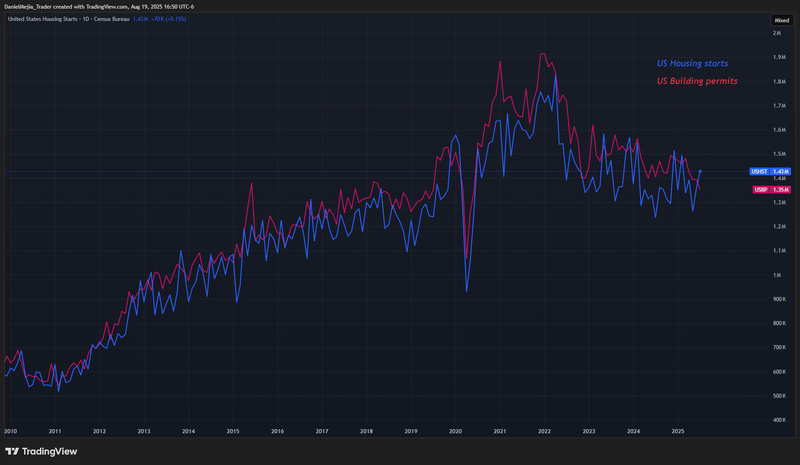
Task: Click the 2015 label on time axis
Action: [x=232, y=431]
